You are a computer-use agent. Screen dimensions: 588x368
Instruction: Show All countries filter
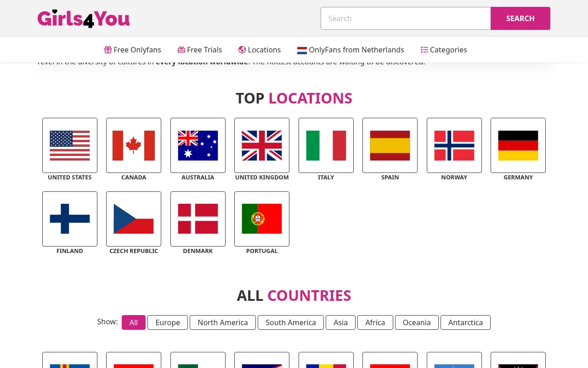point(134,322)
